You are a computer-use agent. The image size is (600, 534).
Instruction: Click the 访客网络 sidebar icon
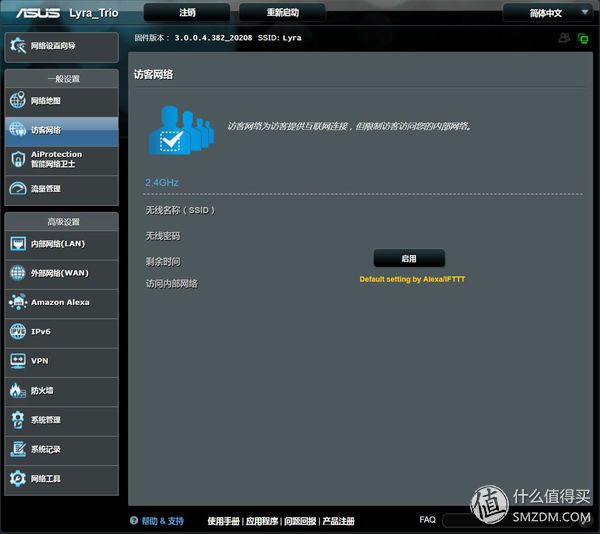coord(18,129)
